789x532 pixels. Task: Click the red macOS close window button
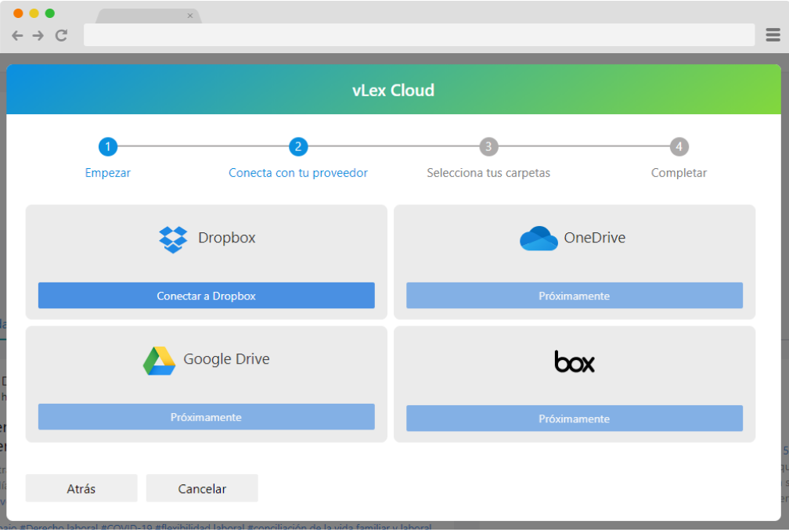click(x=18, y=13)
